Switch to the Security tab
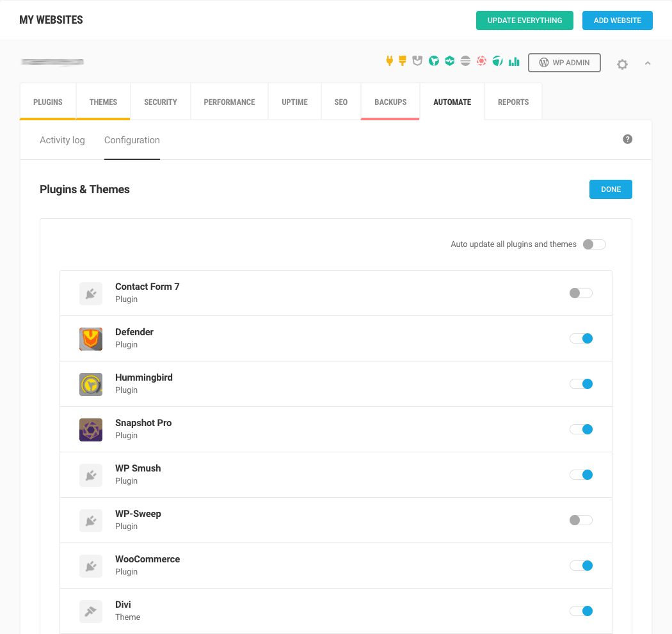Image resolution: width=672 pixels, height=634 pixels. (161, 102)
